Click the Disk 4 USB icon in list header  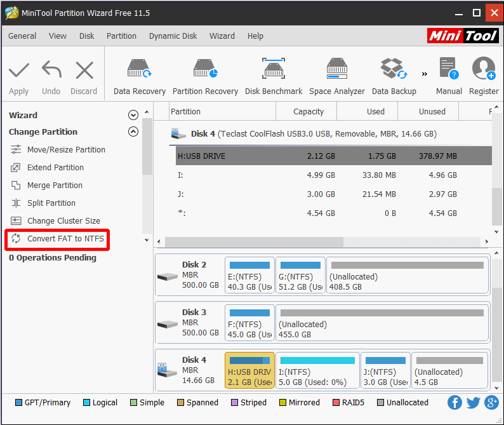178,134
